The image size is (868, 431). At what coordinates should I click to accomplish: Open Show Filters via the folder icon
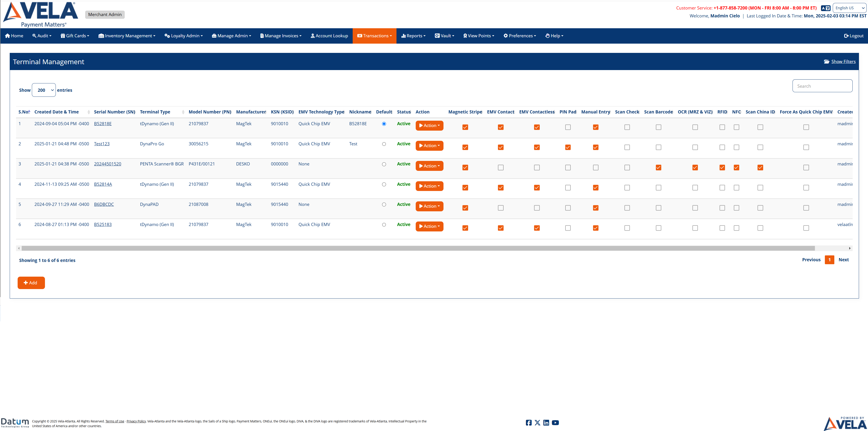tap(827, 61)
